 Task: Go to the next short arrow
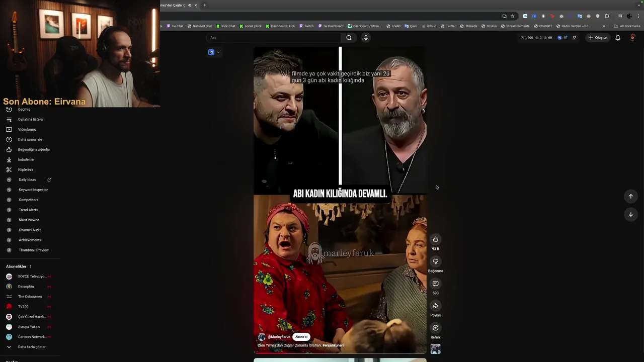click(631, 215)
